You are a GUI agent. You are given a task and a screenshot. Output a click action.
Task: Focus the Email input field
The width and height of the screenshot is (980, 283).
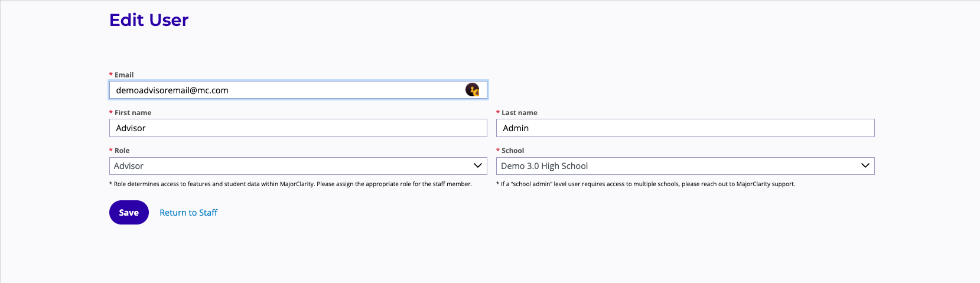click(284, 90)
